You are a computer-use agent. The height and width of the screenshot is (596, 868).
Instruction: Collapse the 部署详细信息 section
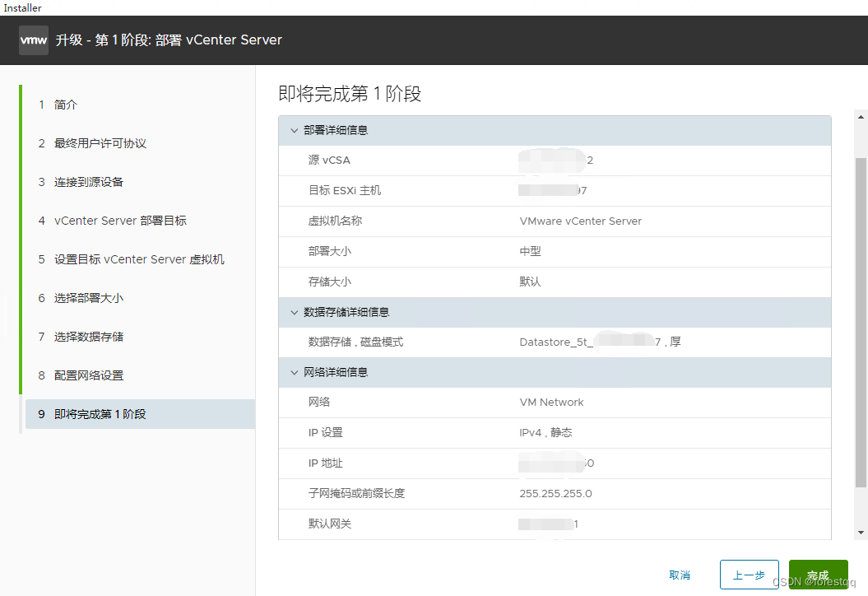point(294,131)
